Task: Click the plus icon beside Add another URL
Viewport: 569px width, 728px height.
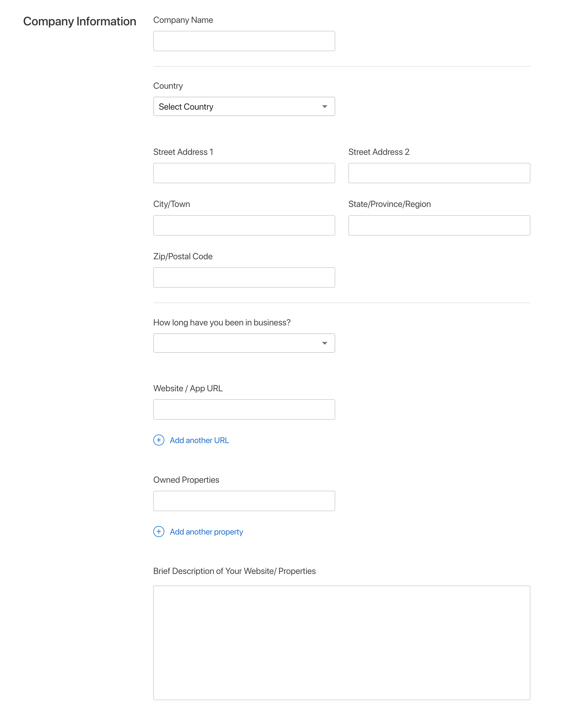Action: pos(159,440)
